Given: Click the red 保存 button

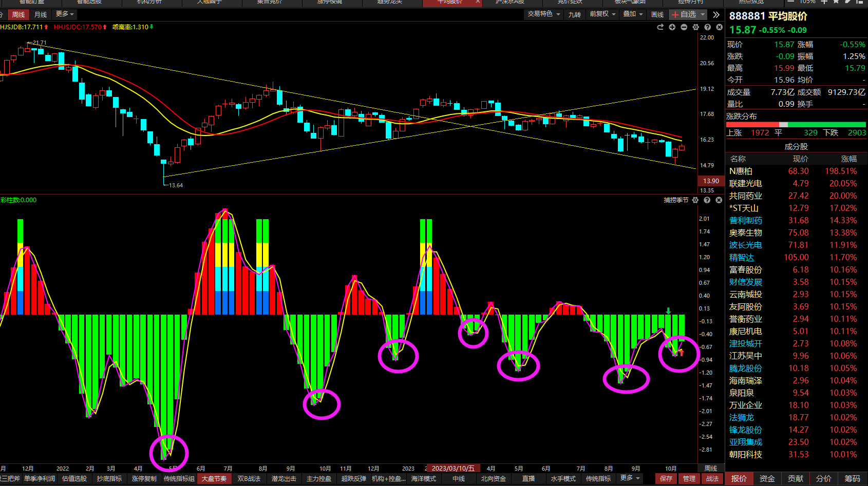Looking at the screenshot, I should pos(666,478).
